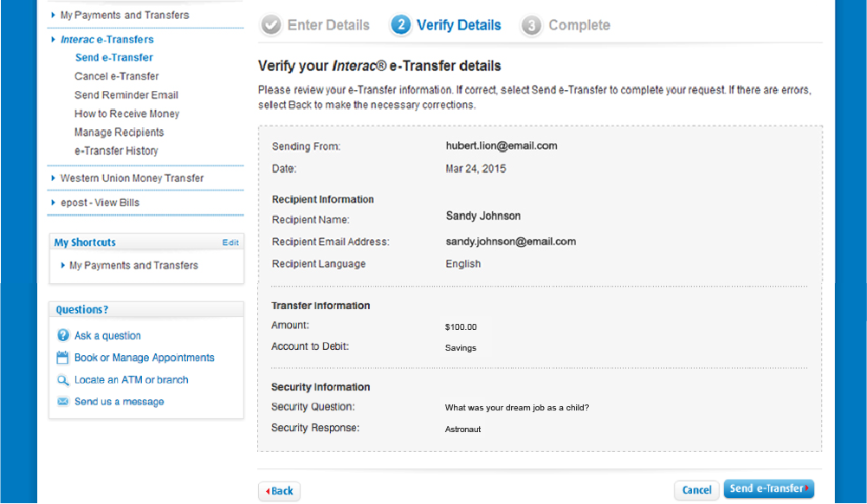This screenshot has height=504, width=867.
Task: Open My Payments and Transfers shortcut
Action: [x=133, y=266]
